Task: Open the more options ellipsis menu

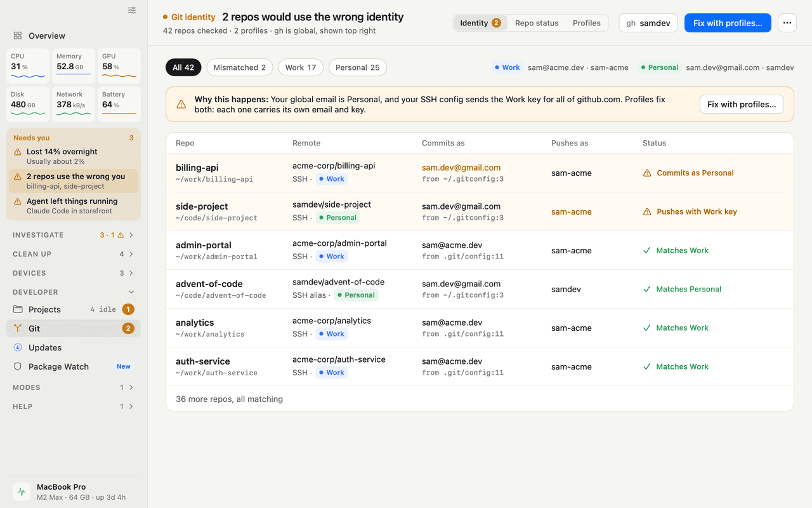Action: tap(787, 23)
